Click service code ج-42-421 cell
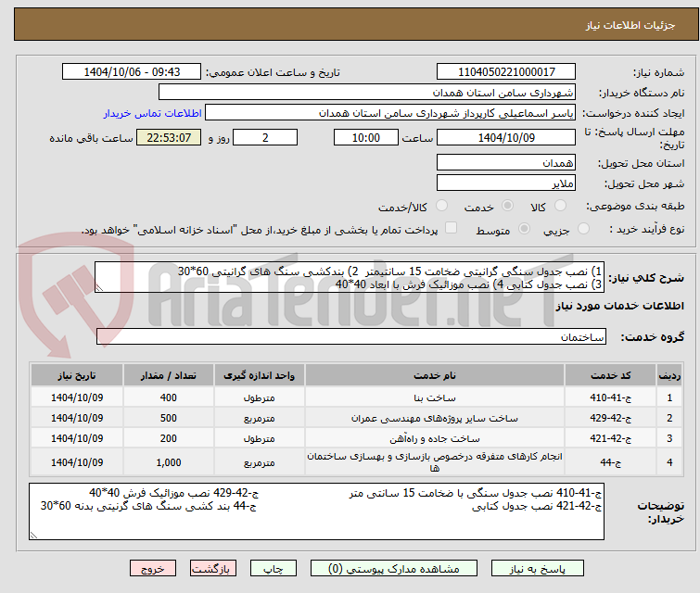Image resolution: width=700 pixels, height=593 pixels. click(610, 438)
